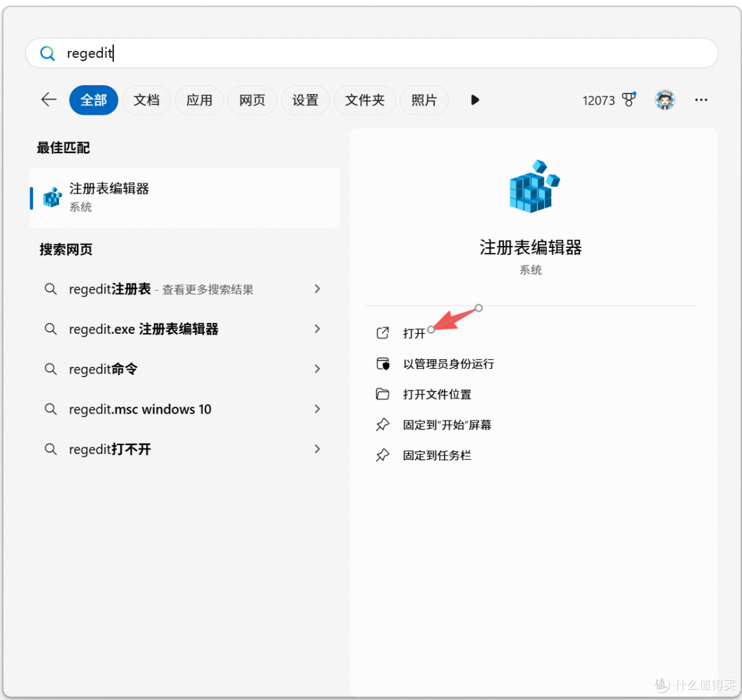Select the 注册表编辑器 best match result
This screenshot has height=700, width=742.
(x=185, y=198)
